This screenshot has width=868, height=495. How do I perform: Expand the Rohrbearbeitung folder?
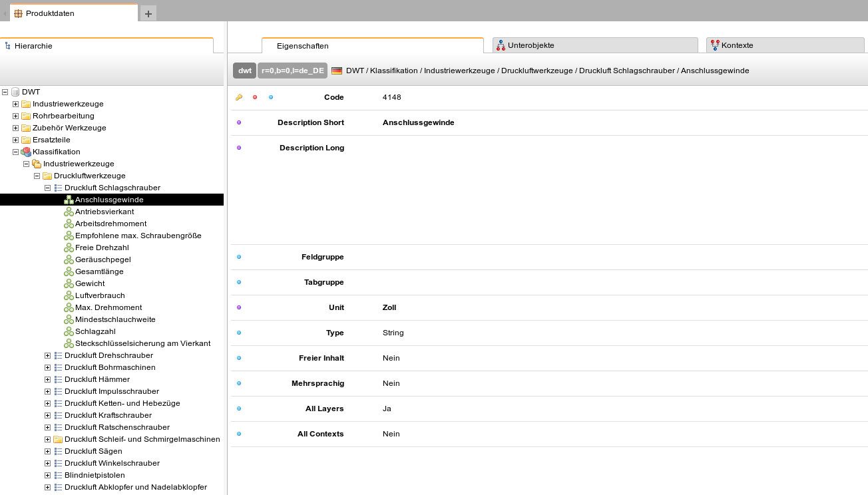[x=15, y=116]
